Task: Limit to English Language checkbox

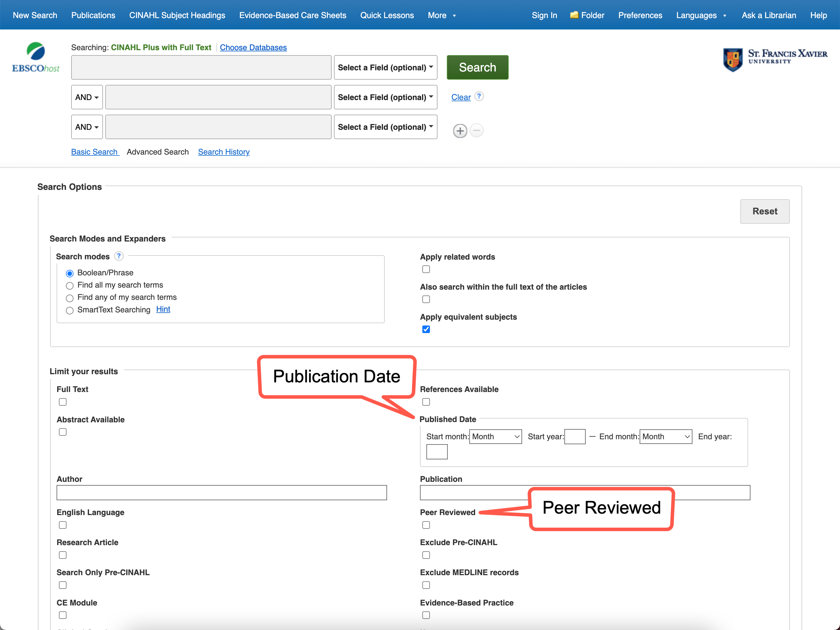Action: [63, 525]
